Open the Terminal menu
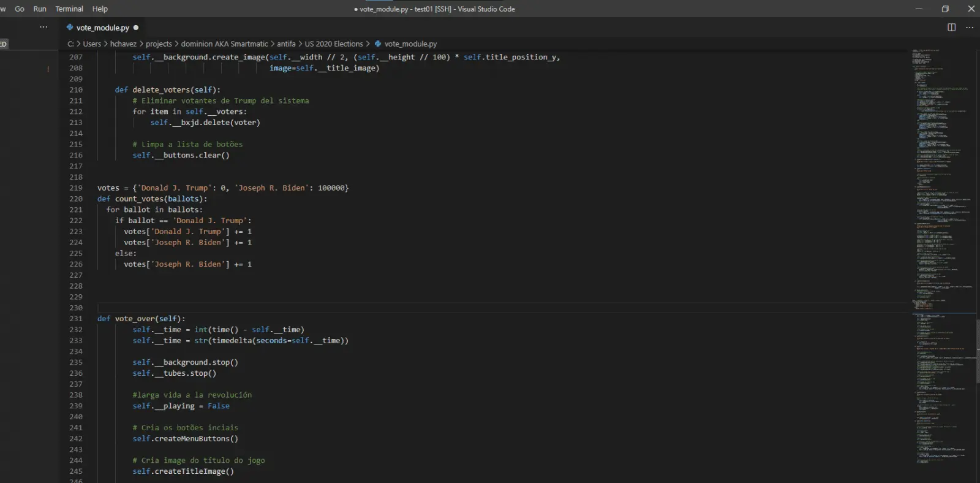The image size is (980, 483). pyautogui.click(x=69, y=9)
